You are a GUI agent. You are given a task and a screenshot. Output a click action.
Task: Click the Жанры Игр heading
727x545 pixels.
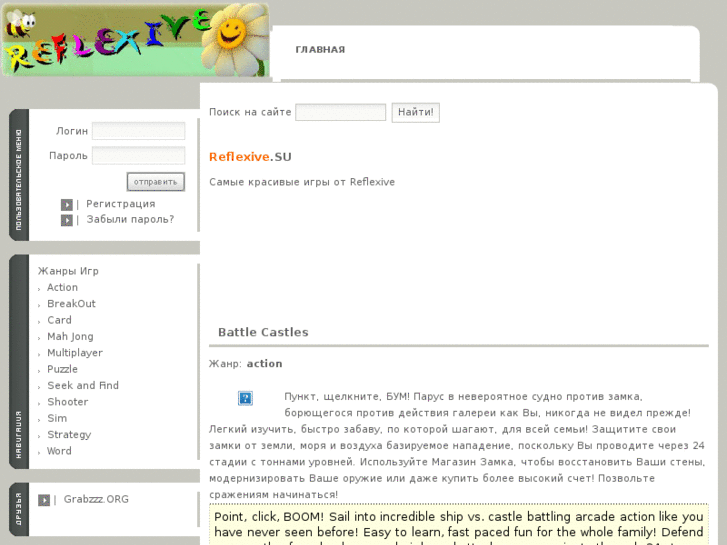pos(68,271)
